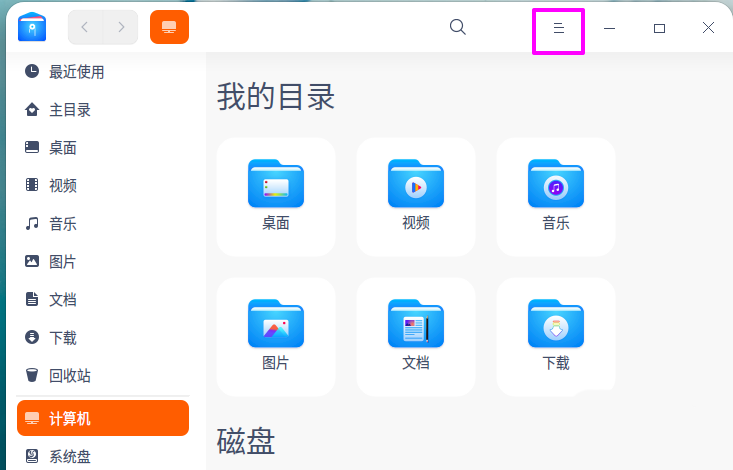Screen dimensions: 733x470
Task: Select 计算机 in the sidebar
Action: pyautogui.click(x=103, y=418)
